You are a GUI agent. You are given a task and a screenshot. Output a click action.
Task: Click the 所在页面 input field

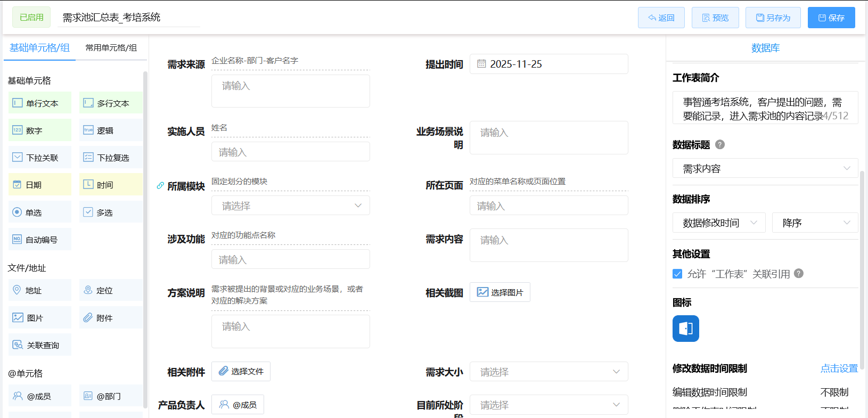[549, 206]
